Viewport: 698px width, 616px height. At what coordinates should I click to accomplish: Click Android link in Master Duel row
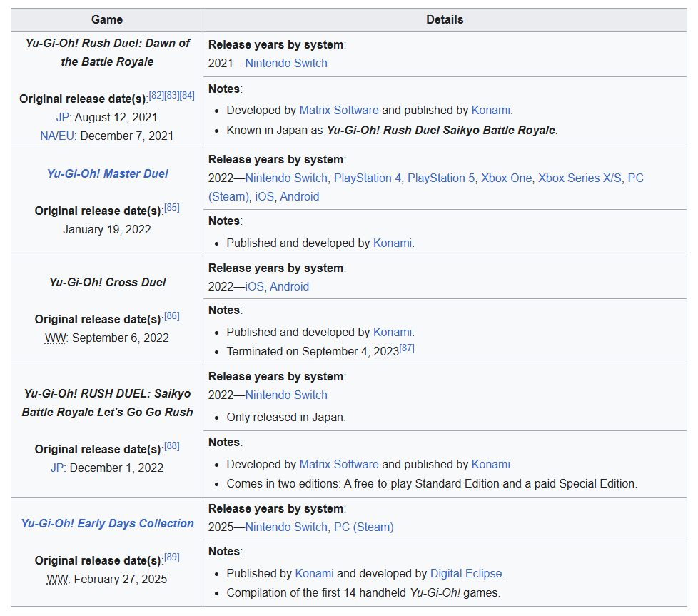coord(300,197)
